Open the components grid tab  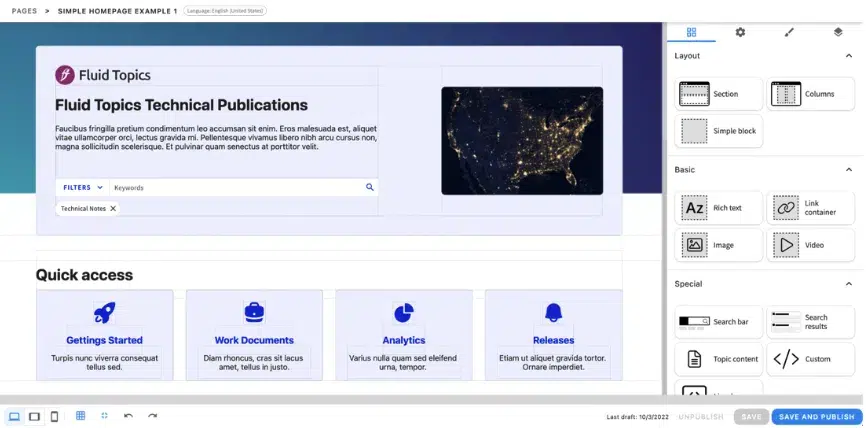pyautogui.click(x=691, y=32)
